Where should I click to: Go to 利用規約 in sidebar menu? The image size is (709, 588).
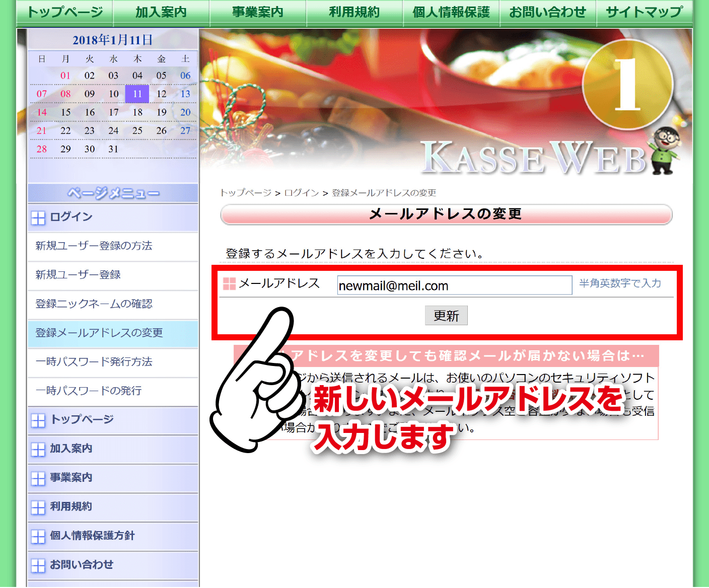[x=113, y=507]
